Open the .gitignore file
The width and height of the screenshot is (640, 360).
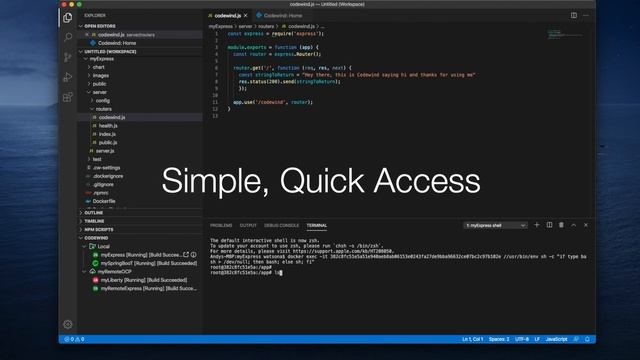(103, 184)
